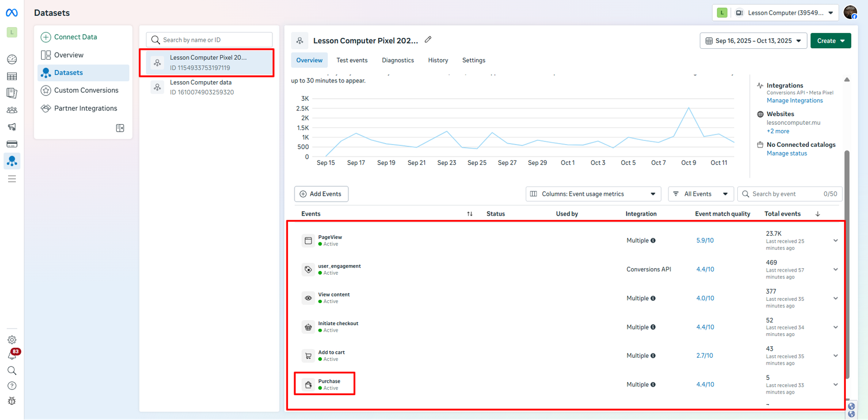Screen dimensions: 868x420
Task: Open the all tools hamburger menu
Action: click(12, 179)
